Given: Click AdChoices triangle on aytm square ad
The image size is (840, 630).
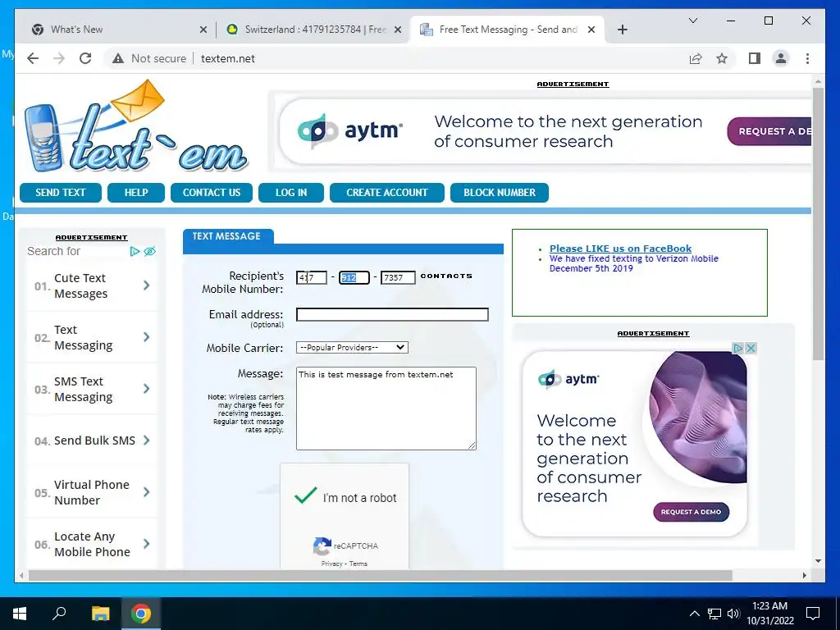Looking at the screenshot, I should (x=737, y=348).
